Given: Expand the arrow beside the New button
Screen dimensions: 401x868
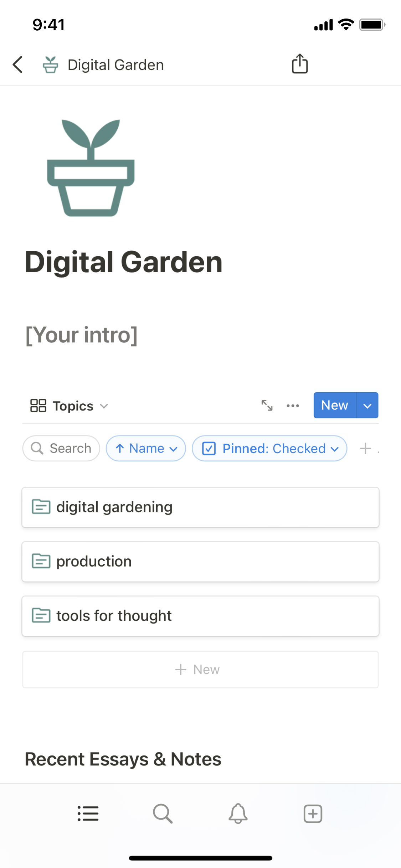Looking at the screenshot, I should coord(367,405).
